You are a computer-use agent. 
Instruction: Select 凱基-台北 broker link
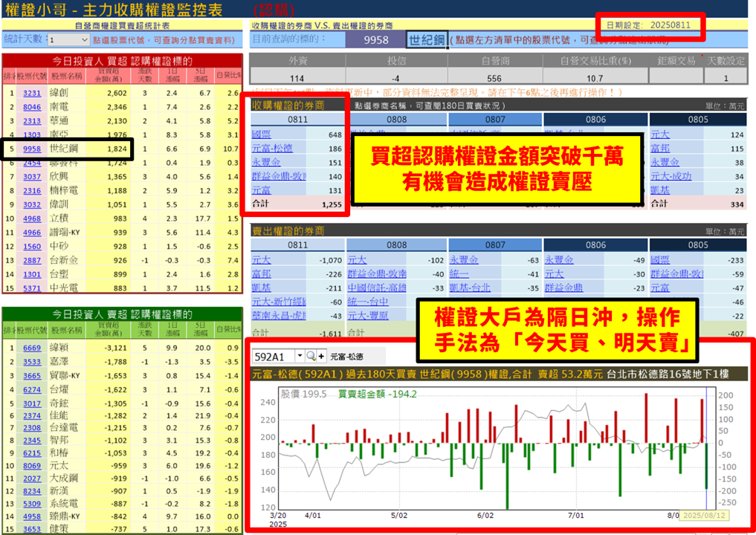click(x=470, y=288)
